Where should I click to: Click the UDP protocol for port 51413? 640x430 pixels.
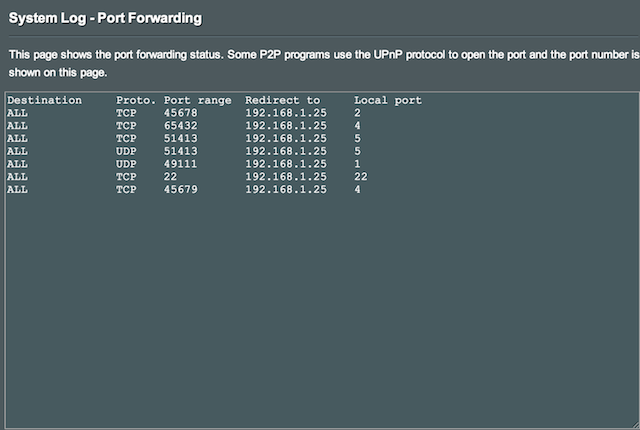126,151
